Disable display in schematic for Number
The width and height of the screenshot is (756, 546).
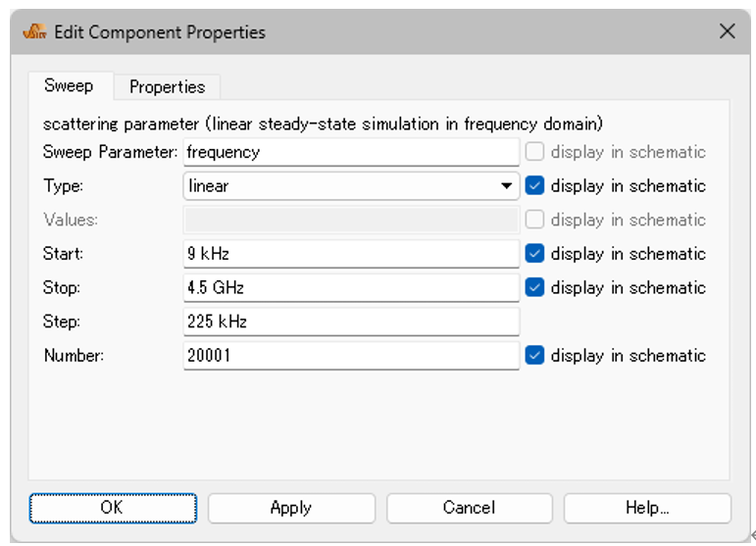point(534,356)
